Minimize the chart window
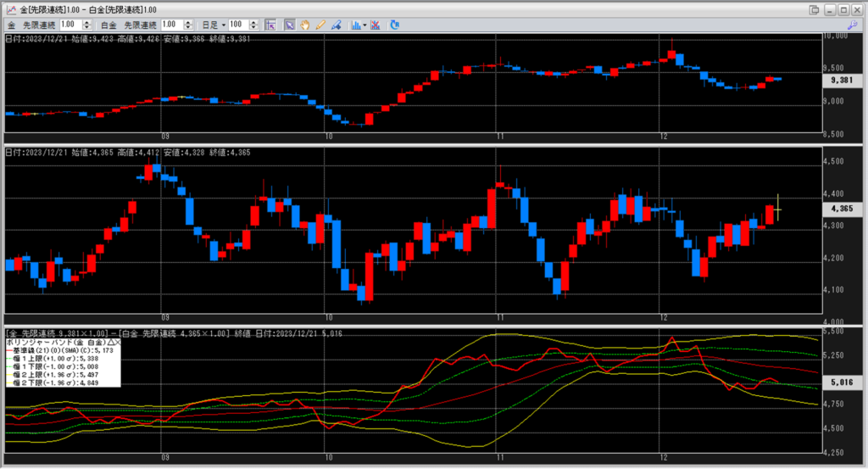The width and height of the screenshot is (868, 469). coord(829,9)
